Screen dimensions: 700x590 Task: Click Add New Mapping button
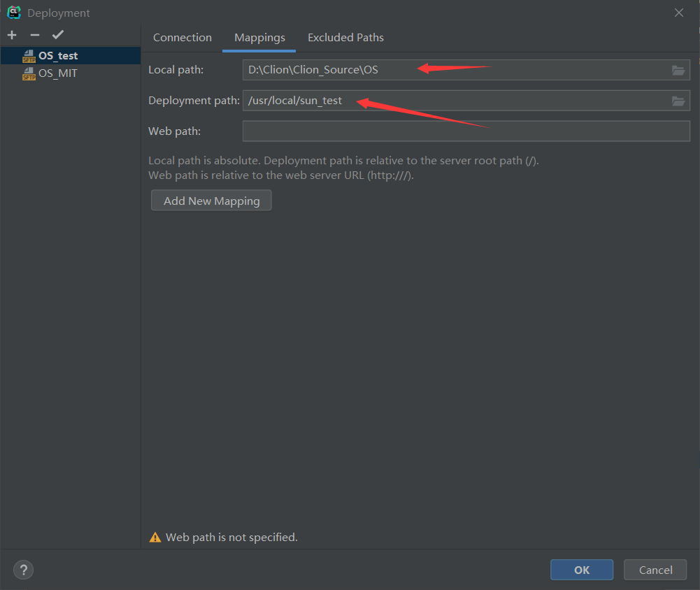point(211,201)
